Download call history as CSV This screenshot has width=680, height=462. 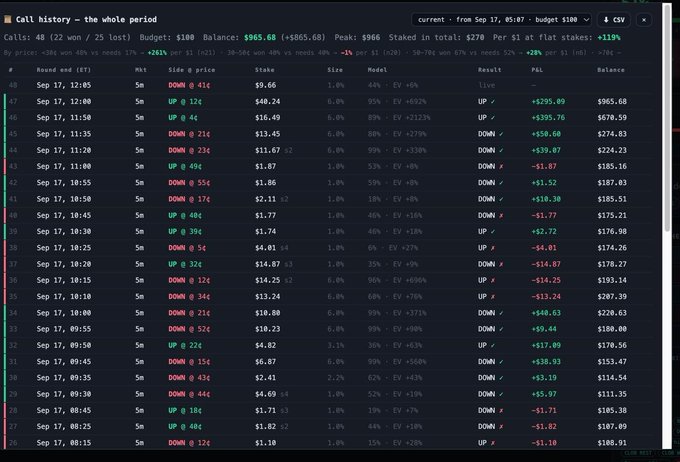pyautogui.click(x=614, y=20)
